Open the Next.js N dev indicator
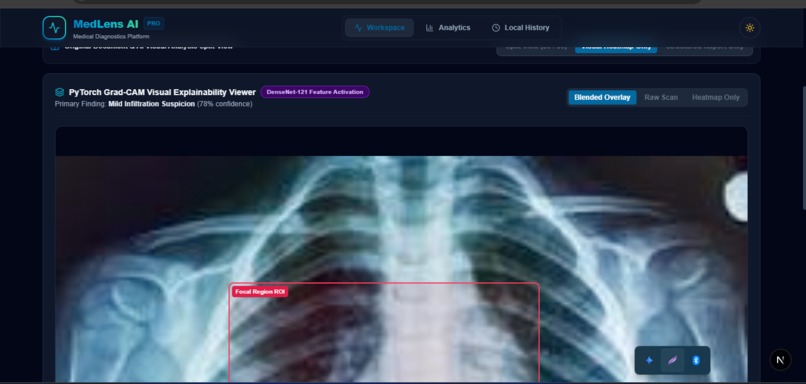Screen dimensions: 806x384 780,360
